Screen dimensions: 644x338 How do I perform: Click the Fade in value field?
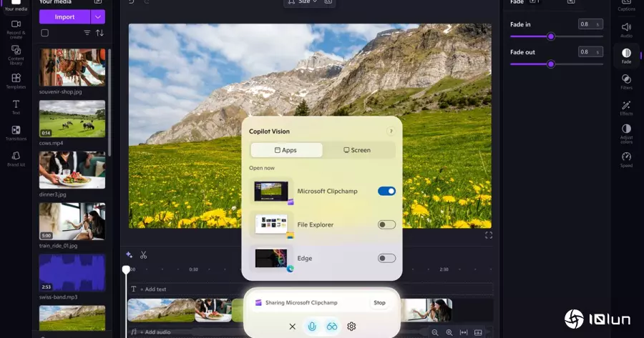tap(590, 24)
